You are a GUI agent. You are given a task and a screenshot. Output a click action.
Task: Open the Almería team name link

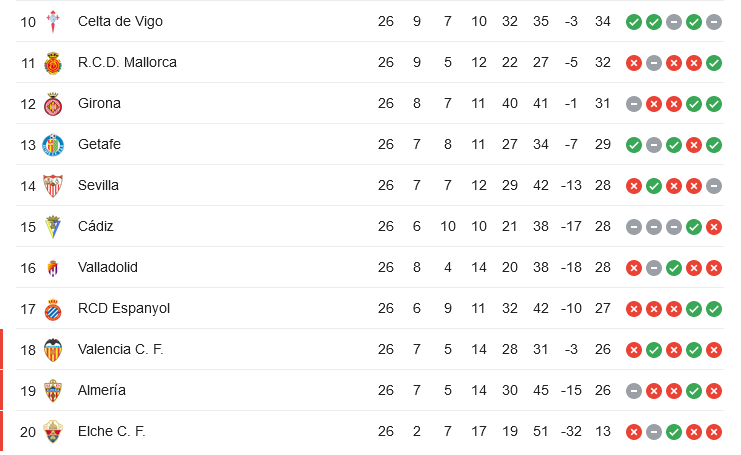(x=102, y=390)
